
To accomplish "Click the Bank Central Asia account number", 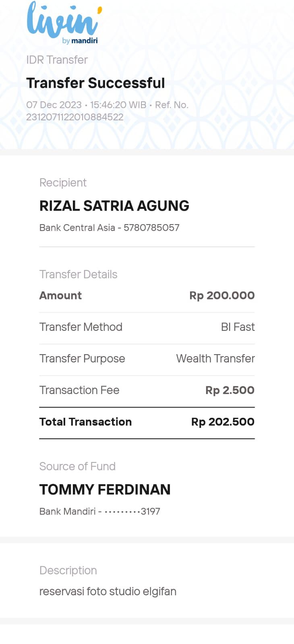I will (151, 228).
